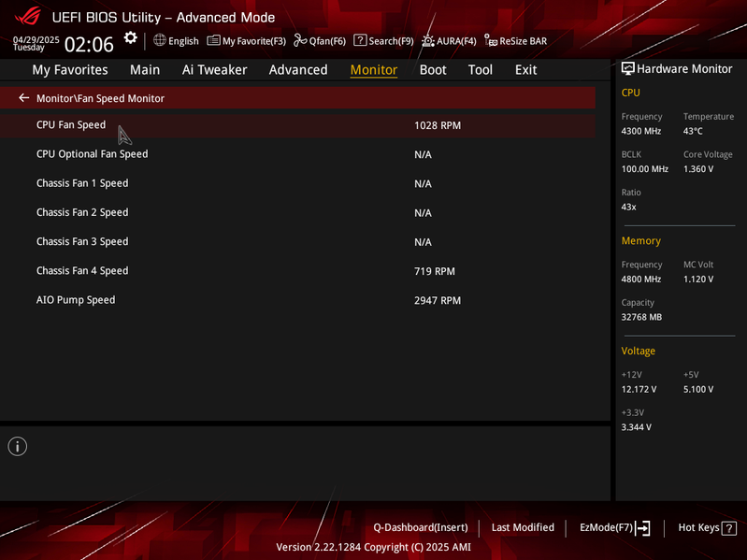Screen dimensions: 747x560
Task: Open language selector globe icon
Action: click(160, 40)
